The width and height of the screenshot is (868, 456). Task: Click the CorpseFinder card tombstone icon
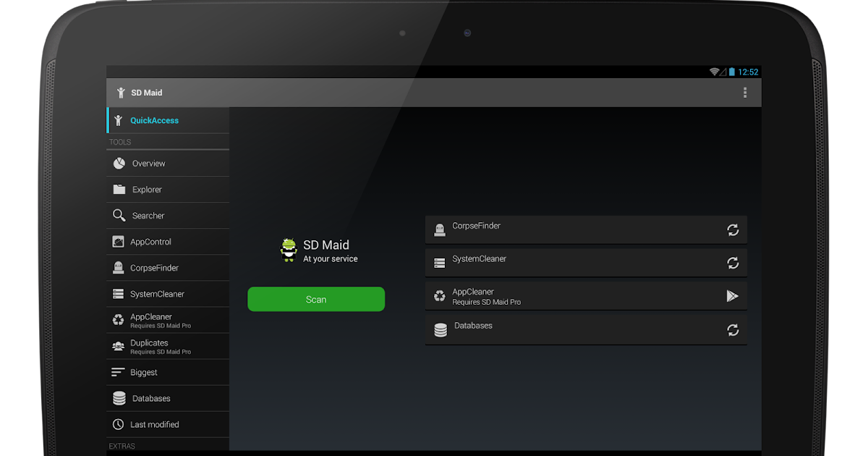(x=440, y=230)
